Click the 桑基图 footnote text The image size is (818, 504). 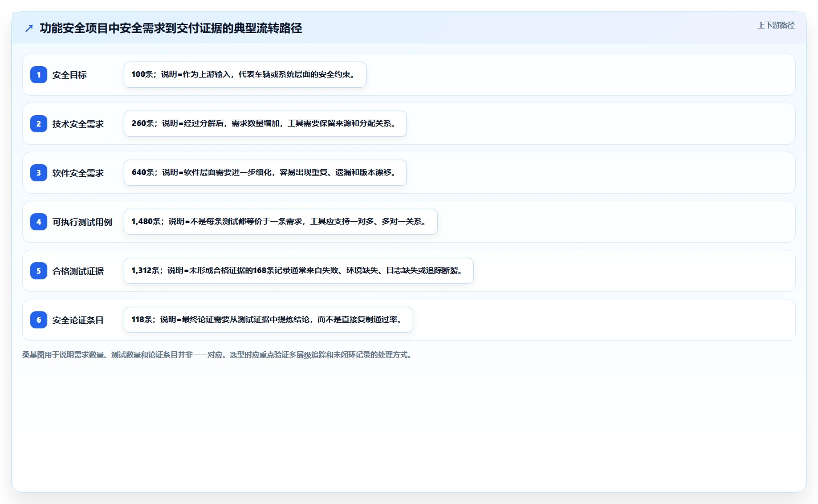[218, 355]
